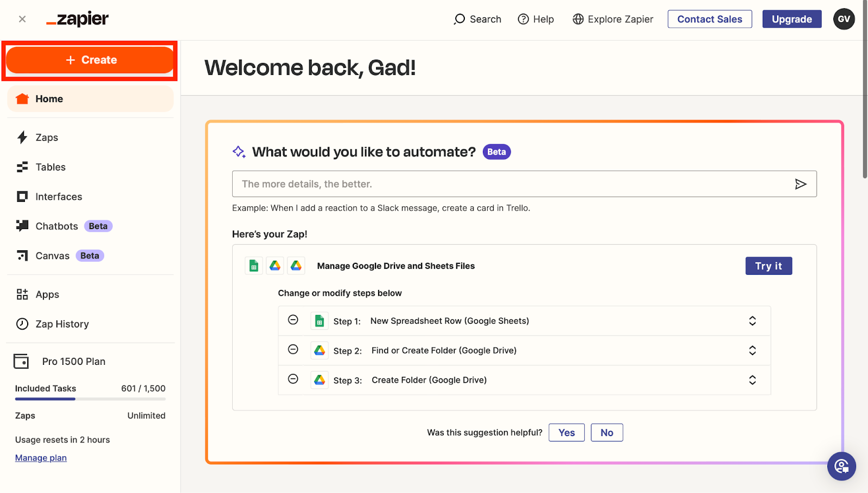The height and width of the screenshot is (493, 868).
Task: Open Search in the top bar
Action: click(x=477, y=19)
